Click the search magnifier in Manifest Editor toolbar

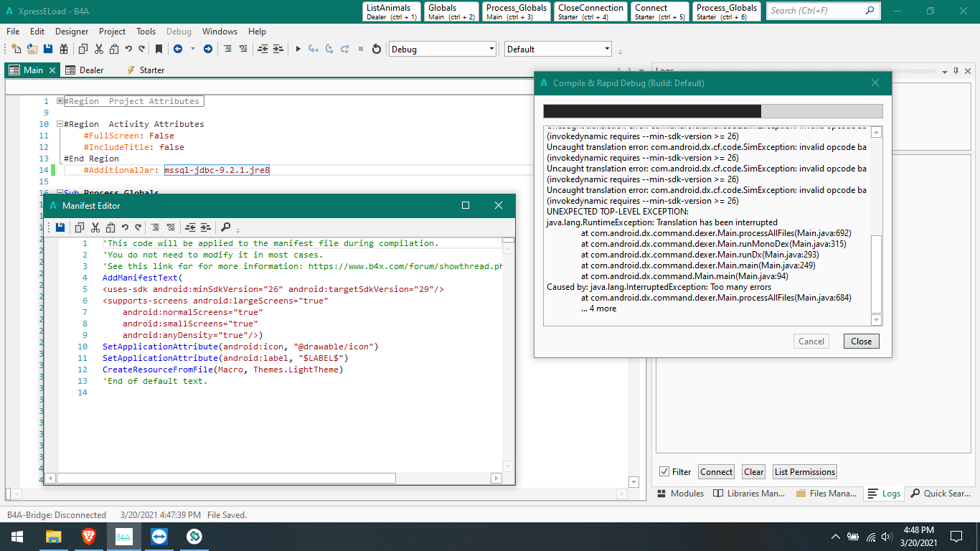coord(225,227)
